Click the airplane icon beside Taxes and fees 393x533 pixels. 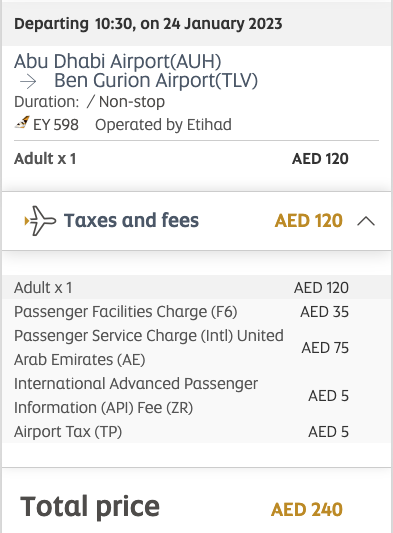[40, 221]
